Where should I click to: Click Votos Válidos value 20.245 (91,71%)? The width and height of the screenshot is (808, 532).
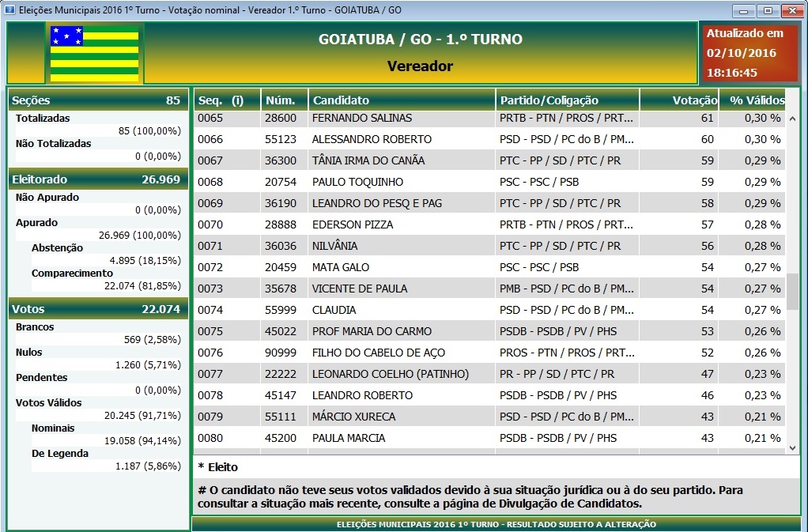(x=143, y=416)
